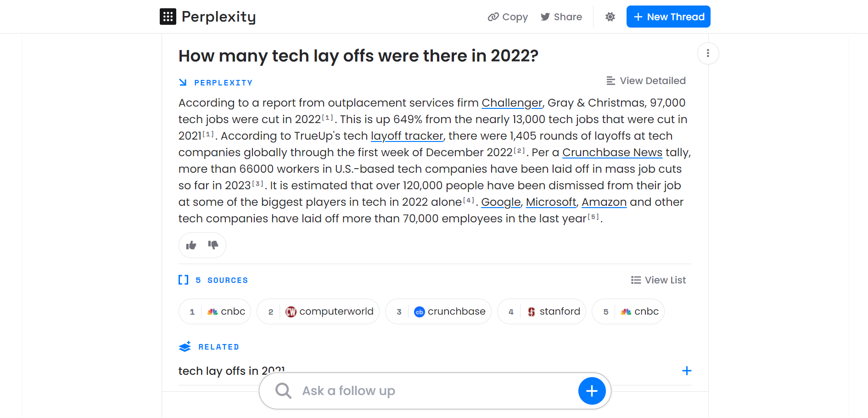Share the thread on Twitter
Screen dimensions: 868x418
[x=561, y=17]
